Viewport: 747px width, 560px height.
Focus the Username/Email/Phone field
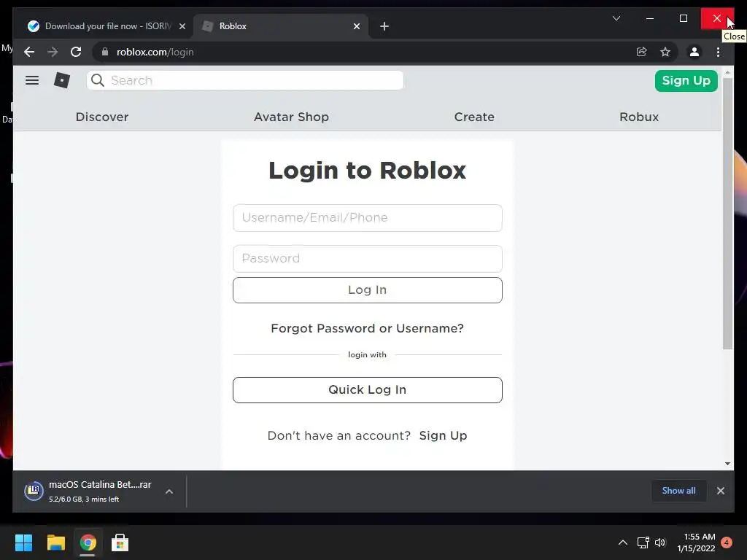click(368, 218)
